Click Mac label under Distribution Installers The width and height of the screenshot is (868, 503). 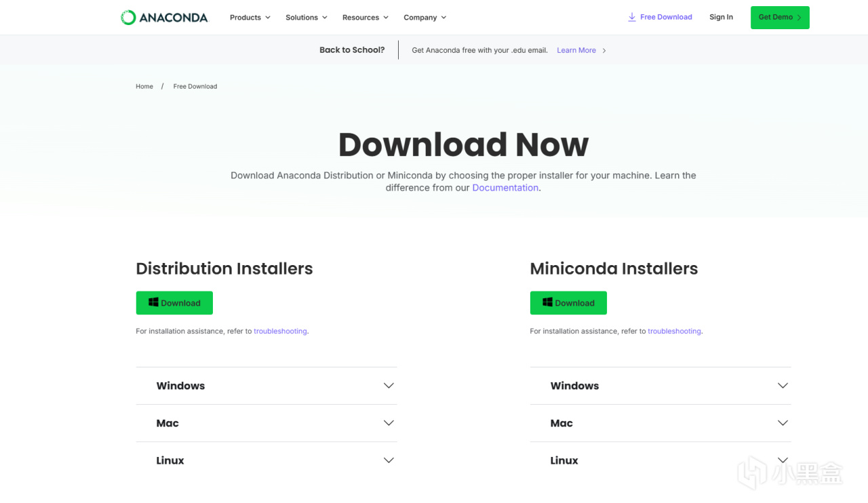167,423
